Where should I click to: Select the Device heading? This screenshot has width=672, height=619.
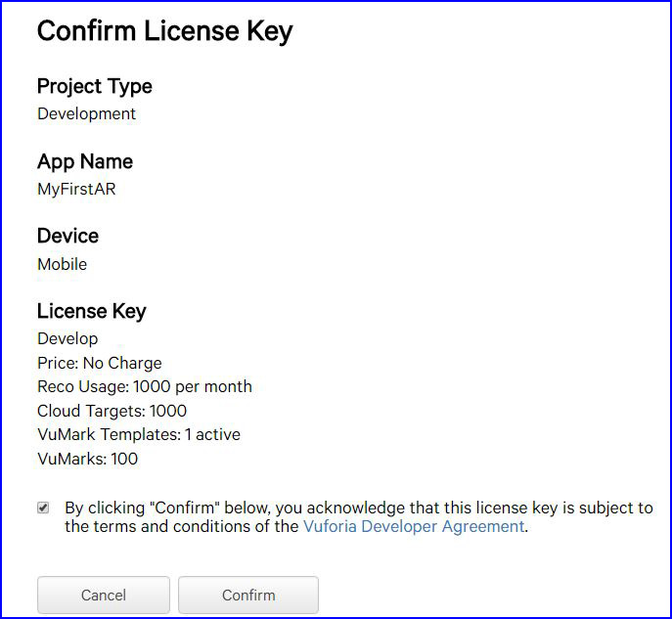[67, 236]
